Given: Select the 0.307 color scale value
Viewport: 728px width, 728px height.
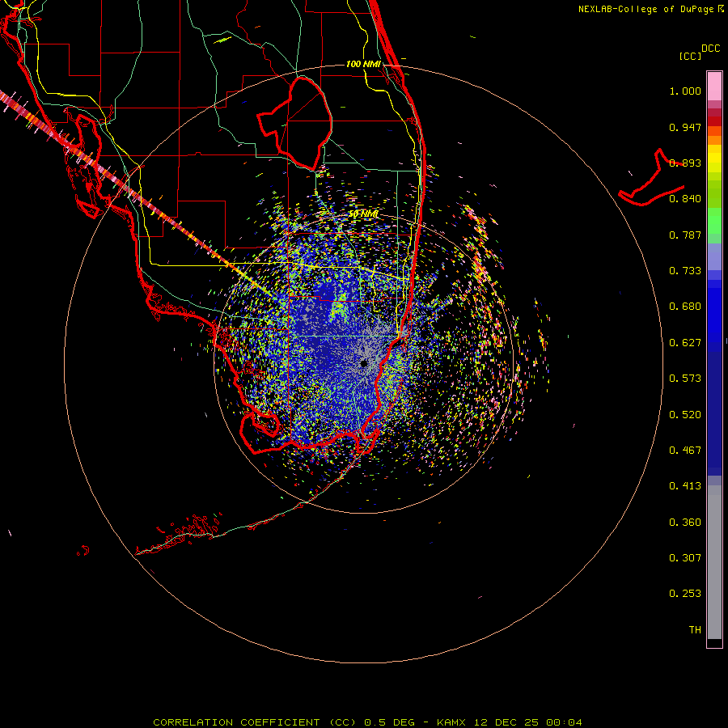Looking at the screenshot, I should 685,558.
